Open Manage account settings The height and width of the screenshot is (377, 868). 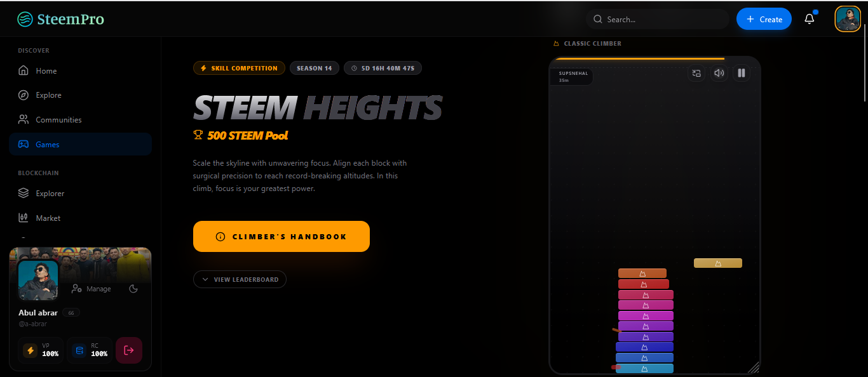tap(92, 289)
